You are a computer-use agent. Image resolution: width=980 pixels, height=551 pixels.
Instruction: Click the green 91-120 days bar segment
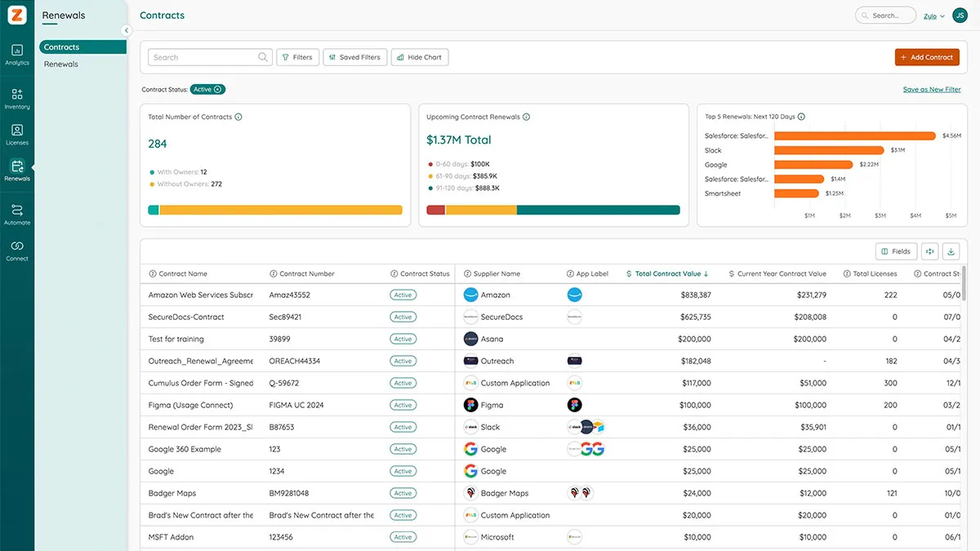tap(599, 210)
